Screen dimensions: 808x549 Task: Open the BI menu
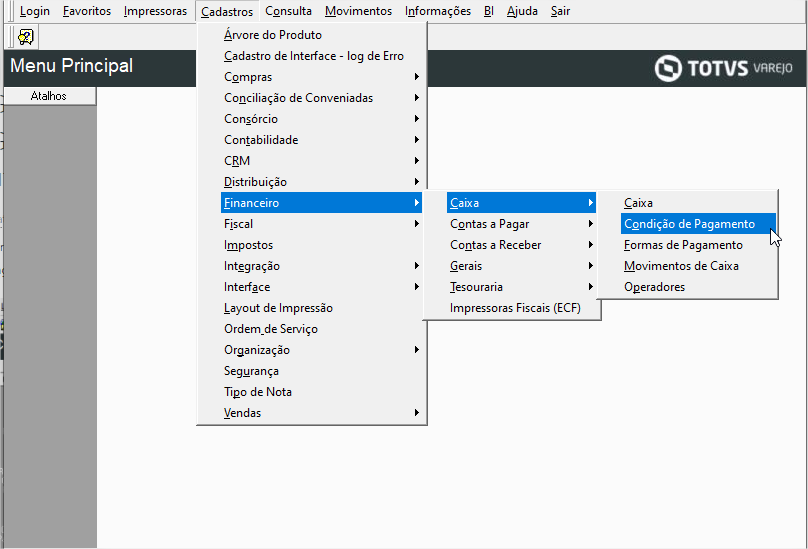[x=489, y=11]
